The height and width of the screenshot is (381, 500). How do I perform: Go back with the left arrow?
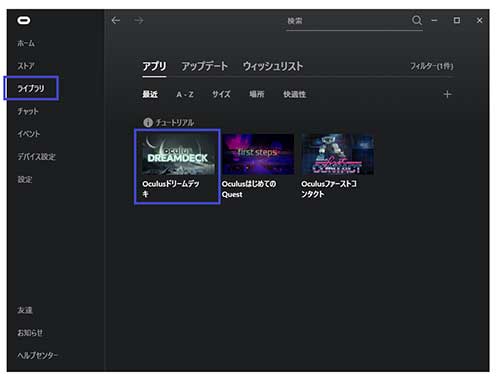tap(116, 21)
